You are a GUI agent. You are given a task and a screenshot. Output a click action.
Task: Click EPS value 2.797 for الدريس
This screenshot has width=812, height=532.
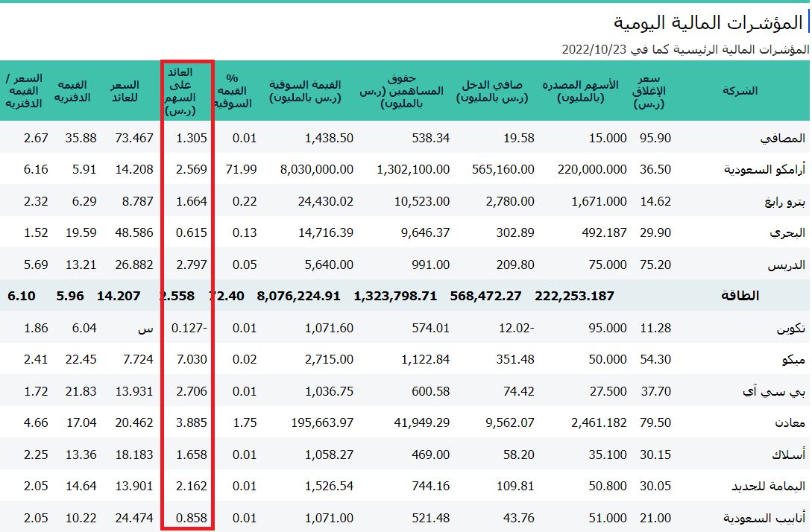click(x=192, y=265)
